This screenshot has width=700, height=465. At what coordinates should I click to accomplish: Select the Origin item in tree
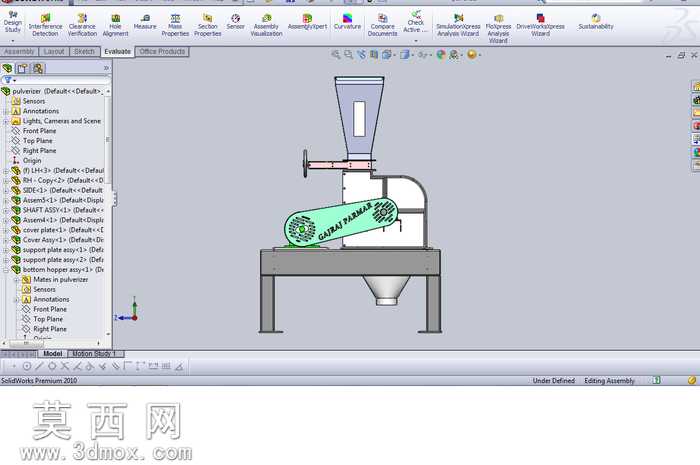32,161
